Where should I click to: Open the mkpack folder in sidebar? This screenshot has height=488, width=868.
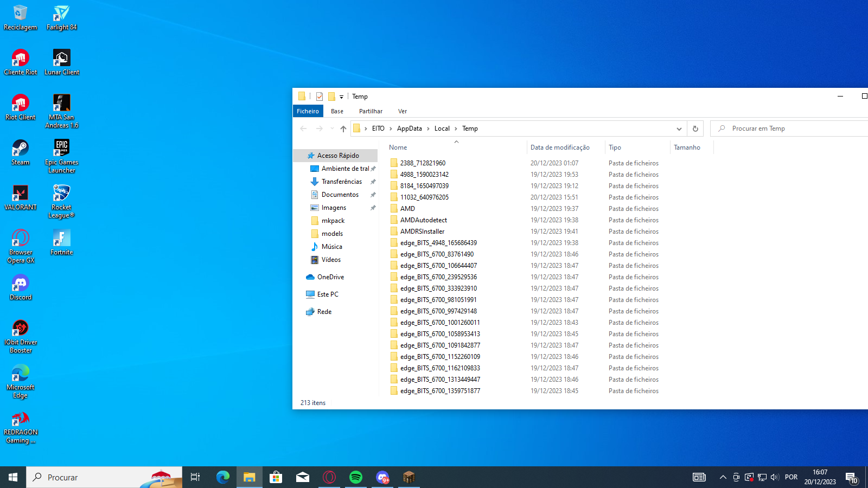(x=333, y=221)
